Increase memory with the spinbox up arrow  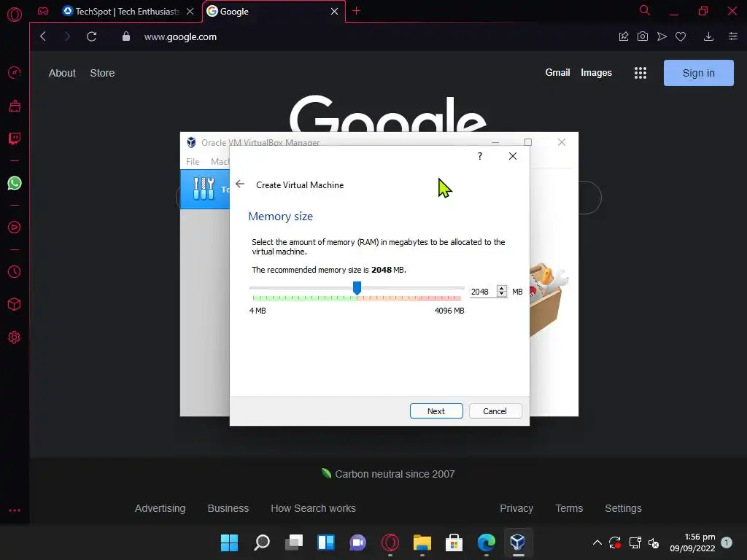pos(502,288)
